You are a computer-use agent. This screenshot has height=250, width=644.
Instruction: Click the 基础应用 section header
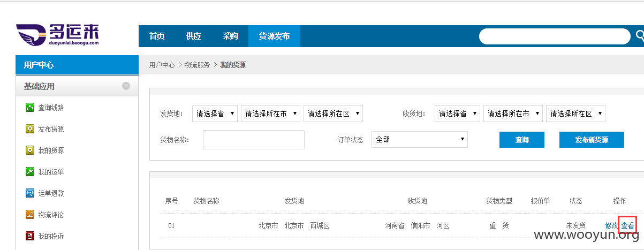click(x=77, y=86)
